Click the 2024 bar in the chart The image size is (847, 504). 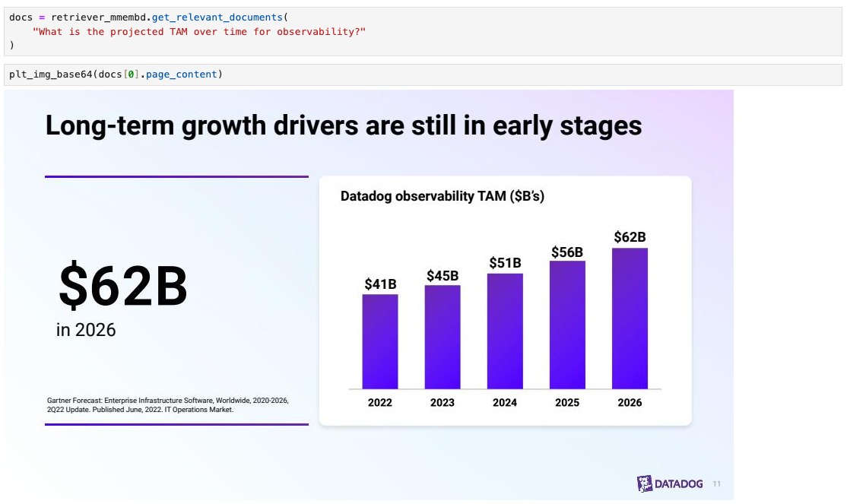click(505, 331)
